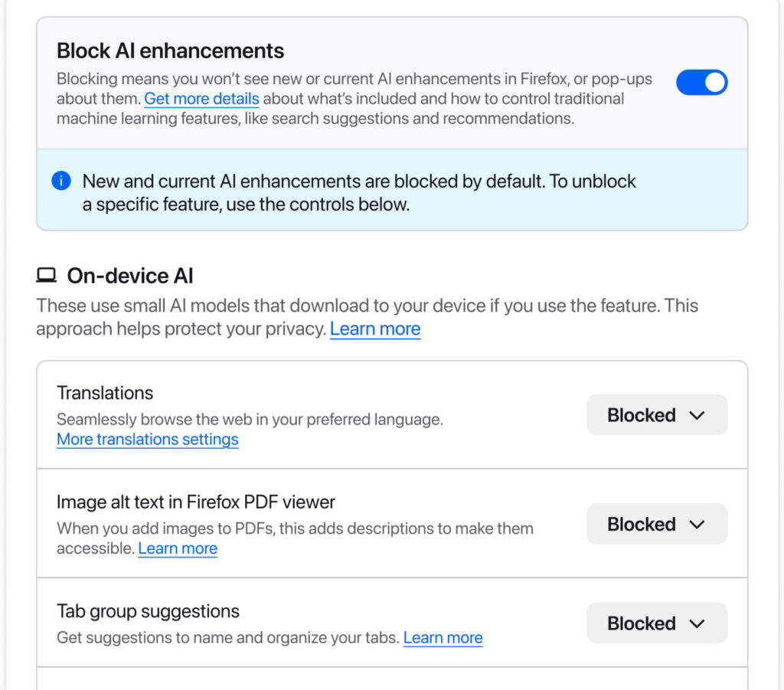The width and height of the screenshot is (784, 690).
Task: Click the chevron arrow in the Translations dropdown
Action: (x=696, y=415)
